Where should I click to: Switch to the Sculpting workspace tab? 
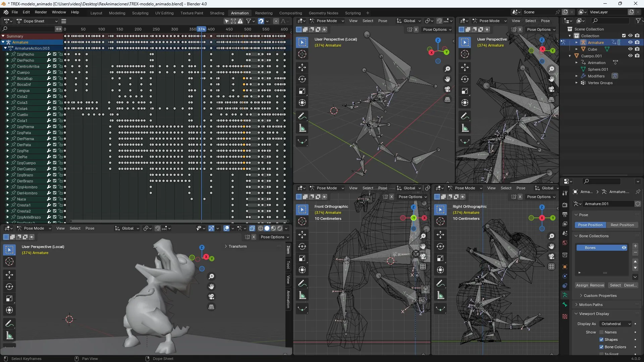(x=140, y=13)
